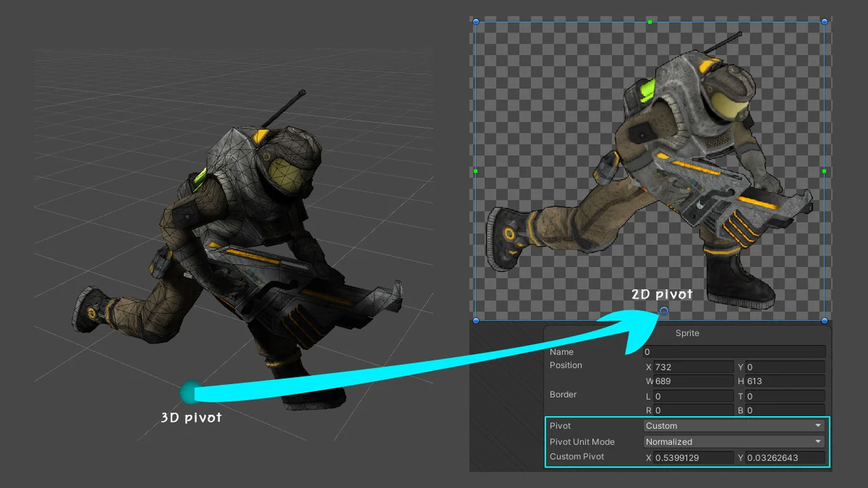The height and width of the screenshot is (488, 868).
Task: Click the teal 3D pivot dot
Action: 191,392
